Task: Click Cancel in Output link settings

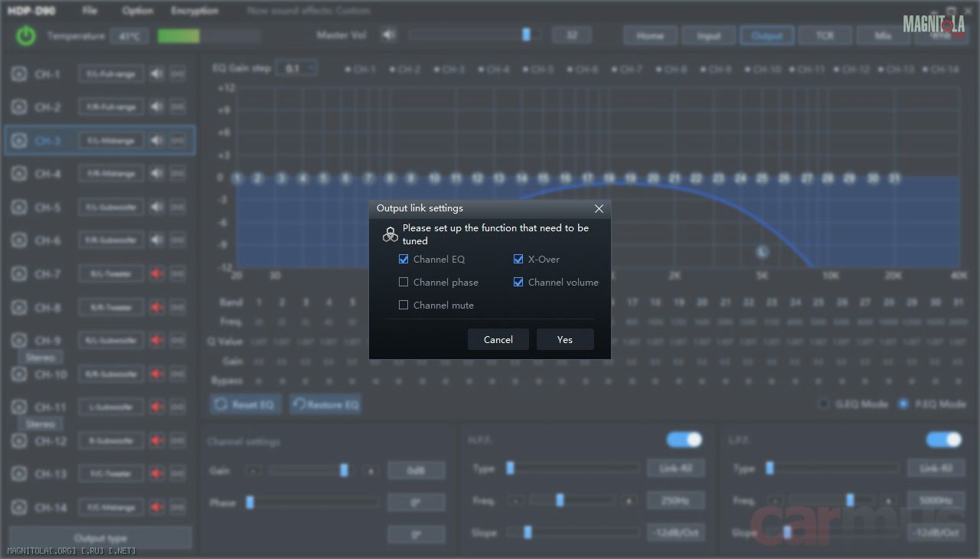Action: [x=498, y=339]
